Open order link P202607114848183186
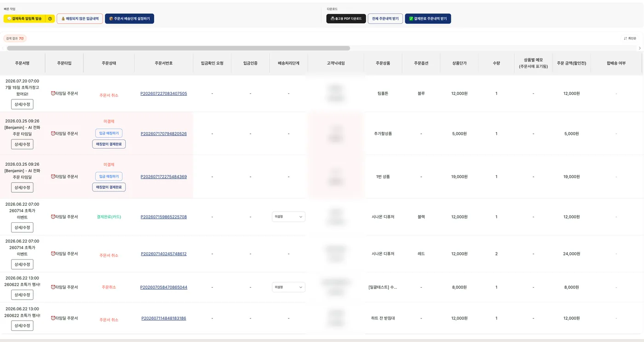This screenshot has width=644, height=342. click(164, 318)
